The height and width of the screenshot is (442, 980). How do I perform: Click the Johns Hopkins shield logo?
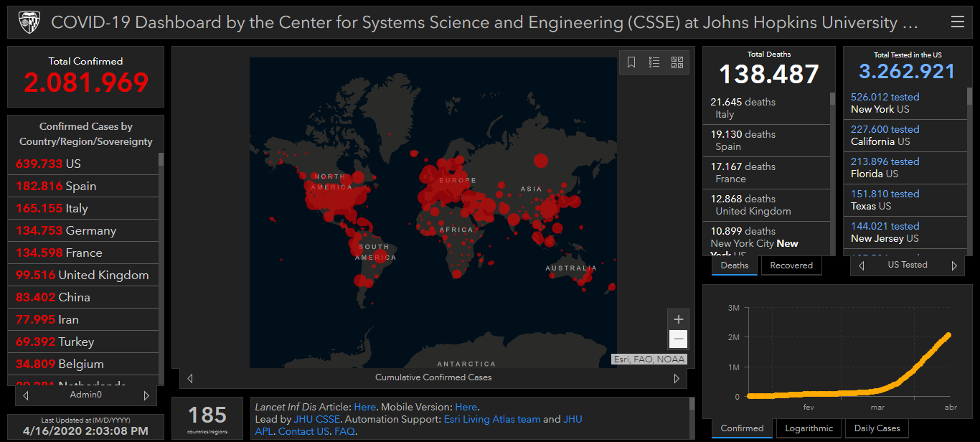coord(29,22)
